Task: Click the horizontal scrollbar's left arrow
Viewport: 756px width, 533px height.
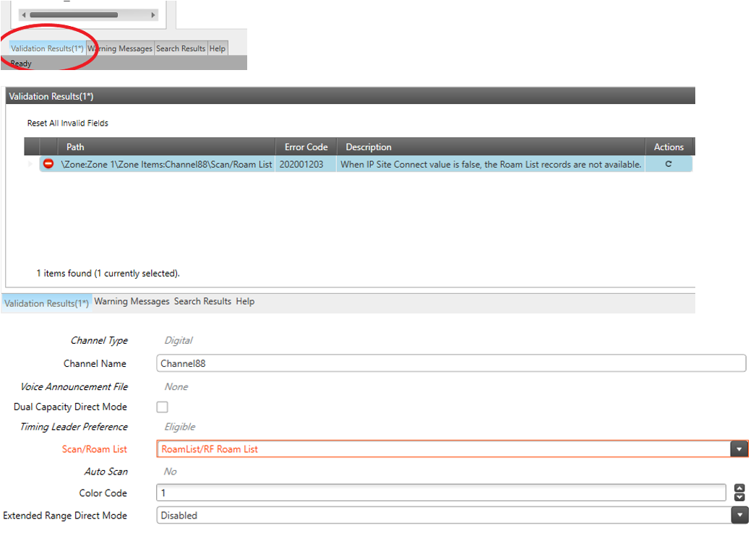Action: pyautogui.click(x=24, y=14)
